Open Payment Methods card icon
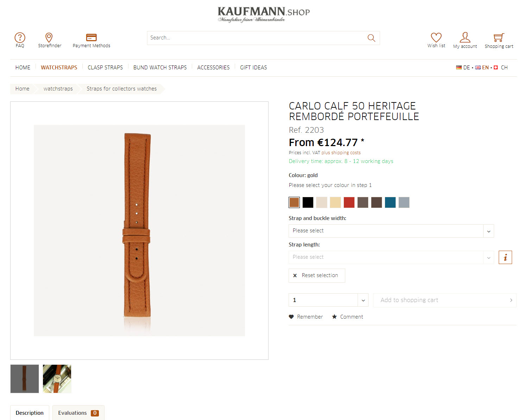 pyautogui.click(x=91, y=37)
